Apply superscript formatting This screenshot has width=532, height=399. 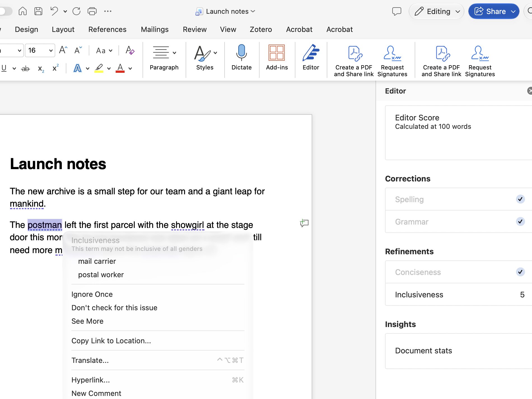pyautogui.click(x=56, y=68)
